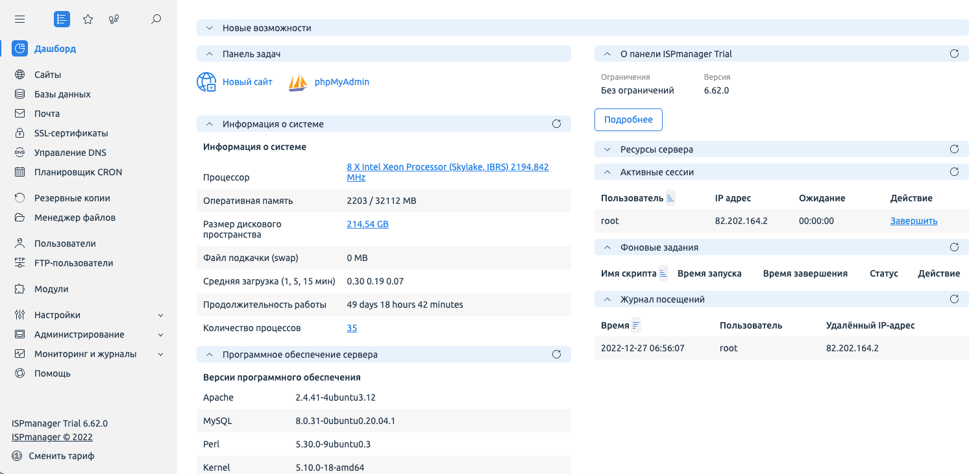
Task: Sort visit log by Время icon
Action: [x=636, y=325]
